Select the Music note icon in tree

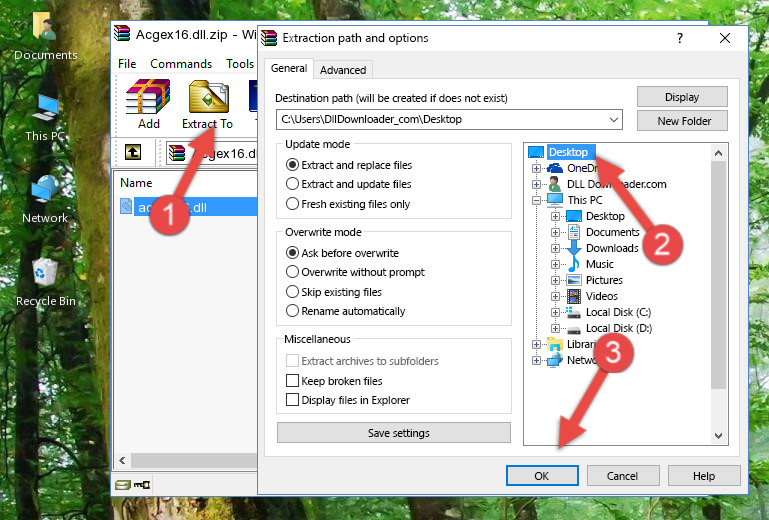point(574,264)
